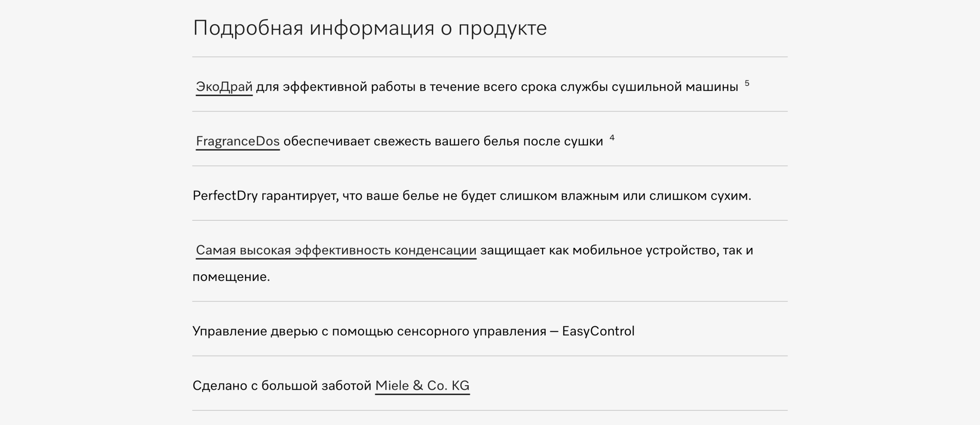This screenshot has height=425, width=980.
Task: Click footnote 4 after после сушки
Action: click(612, 138)
